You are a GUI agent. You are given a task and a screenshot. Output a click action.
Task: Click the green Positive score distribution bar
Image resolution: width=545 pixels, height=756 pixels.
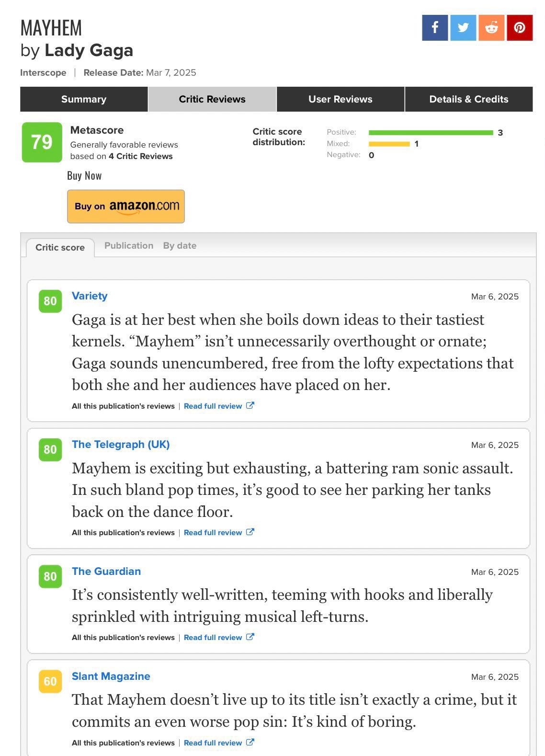pos(431,133)
